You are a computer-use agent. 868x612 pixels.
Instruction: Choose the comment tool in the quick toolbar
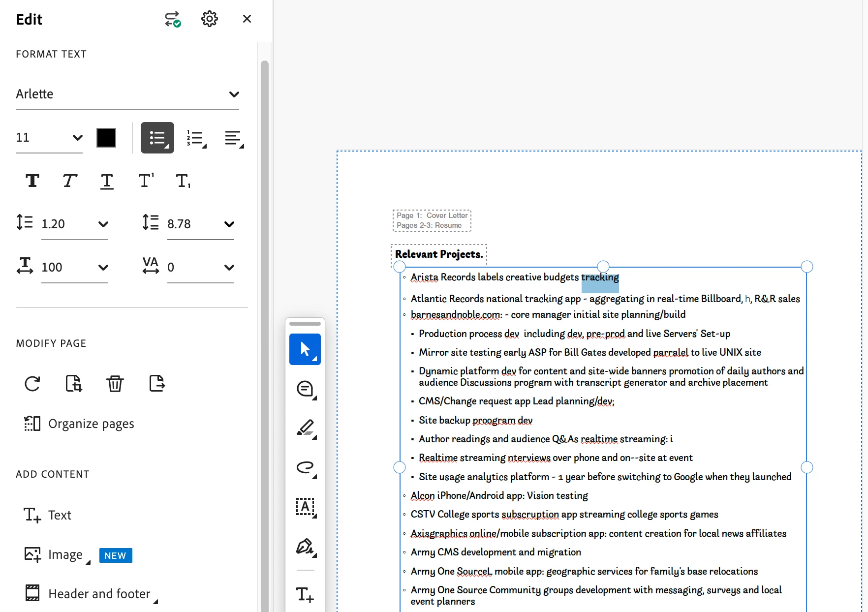(305, 389)
